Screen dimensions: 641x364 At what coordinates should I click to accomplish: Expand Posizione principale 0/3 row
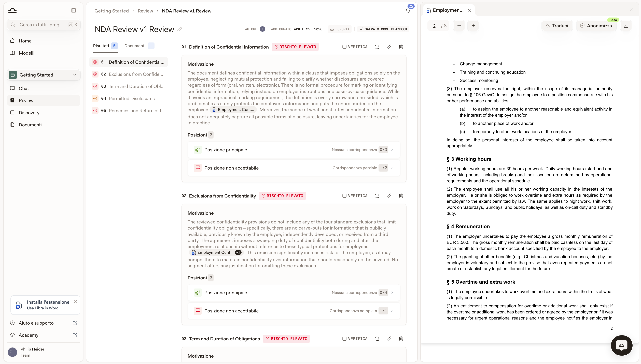pos(294,150)
